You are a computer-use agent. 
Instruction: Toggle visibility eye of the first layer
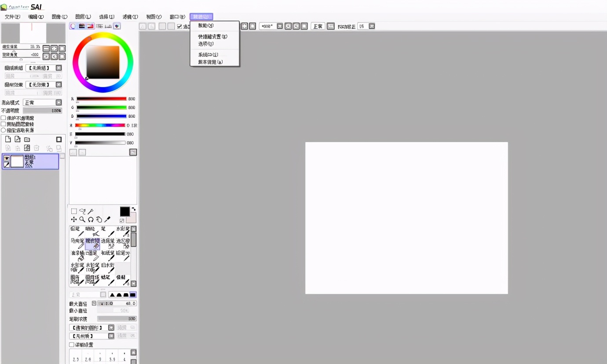click(x=7, y=158)
